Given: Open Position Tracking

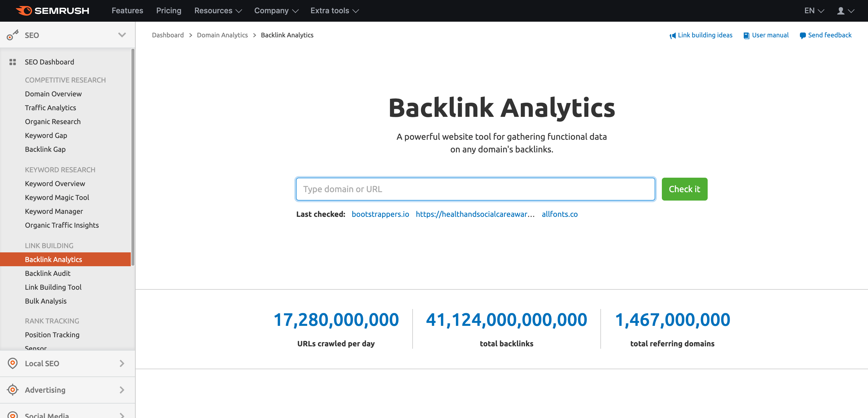Looking at the screenshot, I should tap(52, 335).
